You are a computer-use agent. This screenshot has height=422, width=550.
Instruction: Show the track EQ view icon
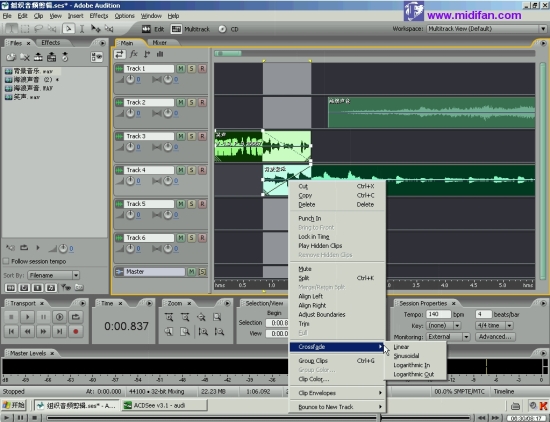(160, 54)
